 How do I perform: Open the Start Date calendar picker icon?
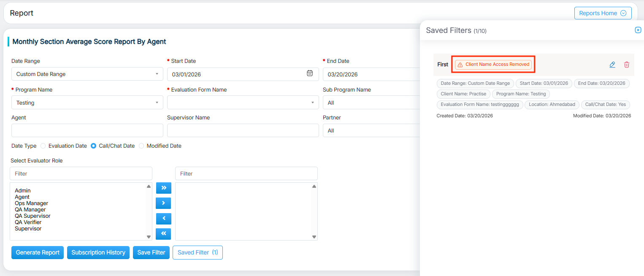click(x=310, y=73)
